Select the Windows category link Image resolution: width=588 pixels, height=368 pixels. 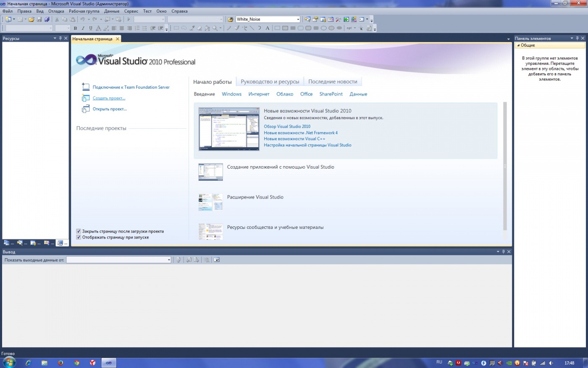click(232, 94)
